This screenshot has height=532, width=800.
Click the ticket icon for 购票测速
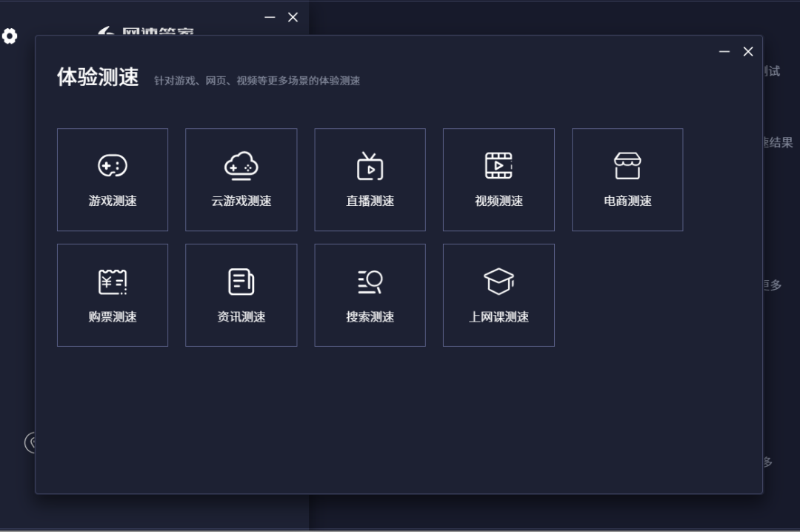pyautogui.click(x=113, y=282)
